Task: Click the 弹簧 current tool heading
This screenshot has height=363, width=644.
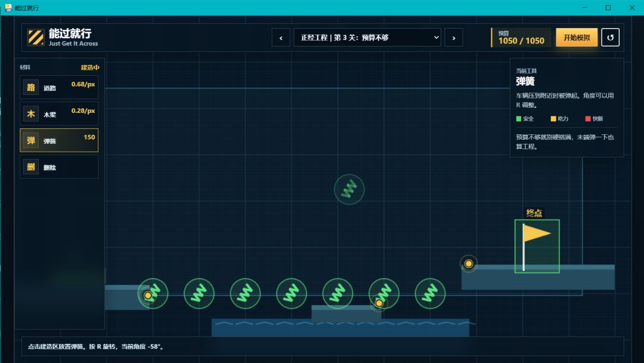Action: (525, 81)
